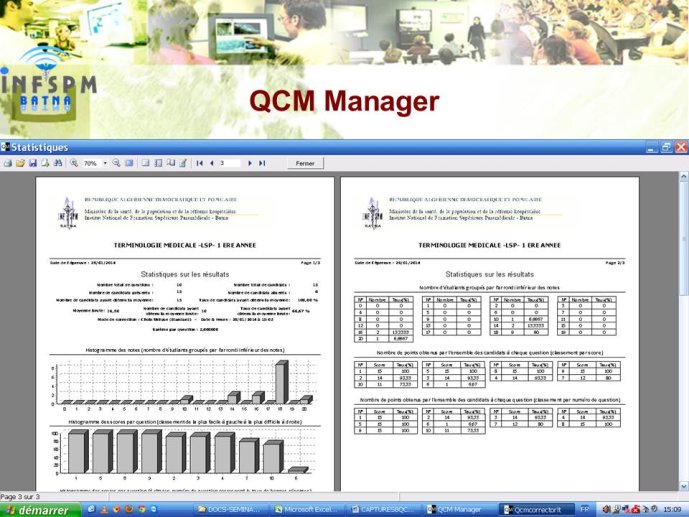This screenshot has height=517, width=689.
Task: Open a report file with folder icon
Action: tap(20, 163)
